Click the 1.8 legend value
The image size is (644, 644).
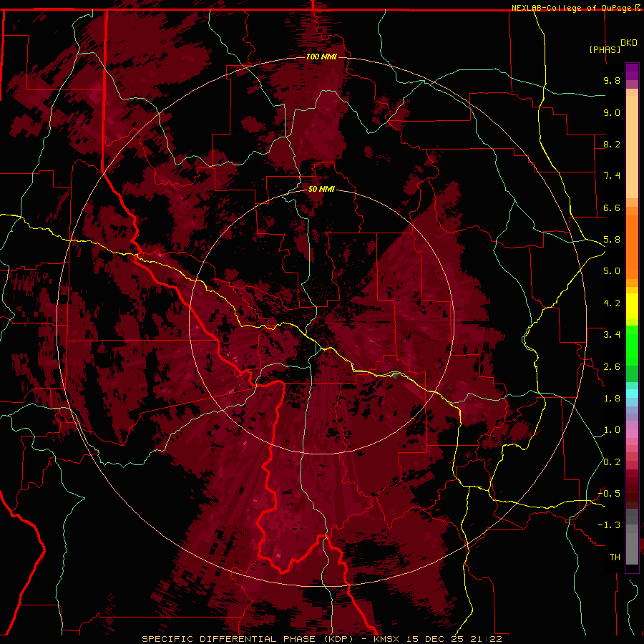pos(612,399)
